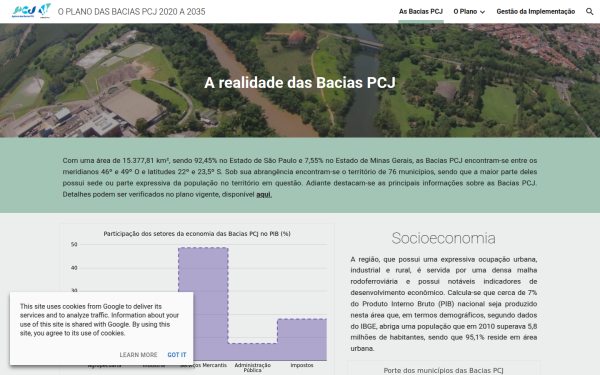Expand the O Plano dropdown chevron
Screen dimensions: 600x375
tap(483, 12)
